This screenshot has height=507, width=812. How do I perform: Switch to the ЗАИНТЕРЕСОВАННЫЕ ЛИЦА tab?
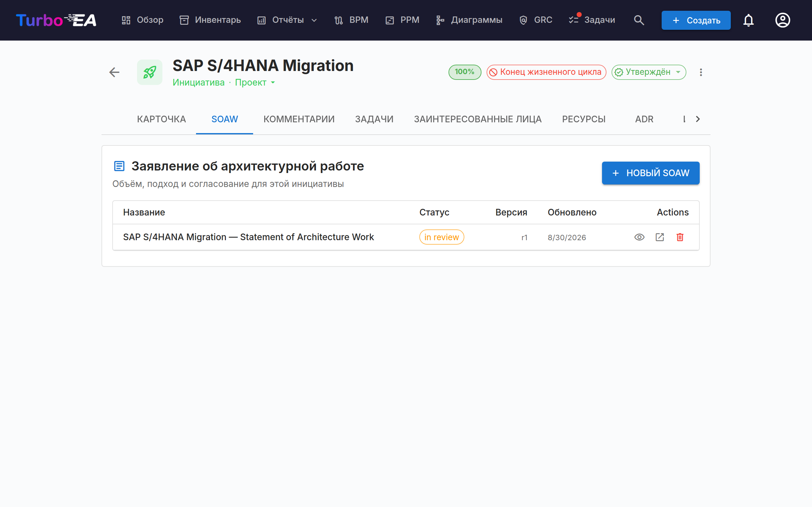coord(477,119)
